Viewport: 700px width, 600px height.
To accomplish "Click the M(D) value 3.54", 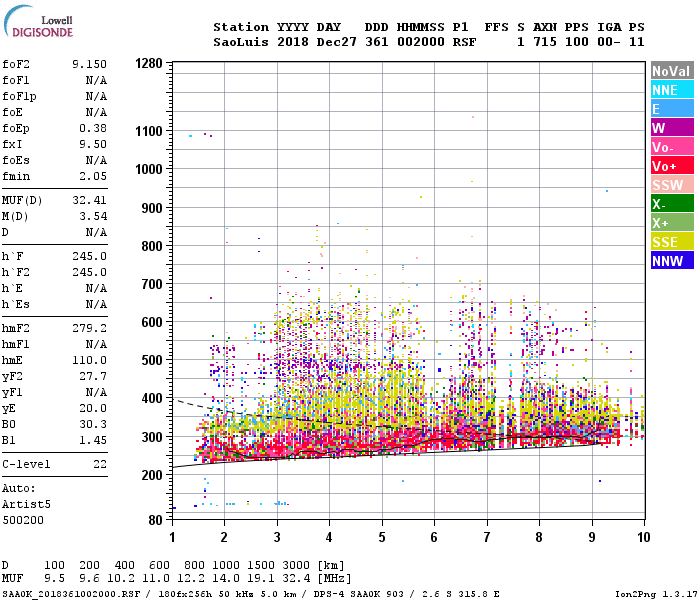I will coord(93,216).
